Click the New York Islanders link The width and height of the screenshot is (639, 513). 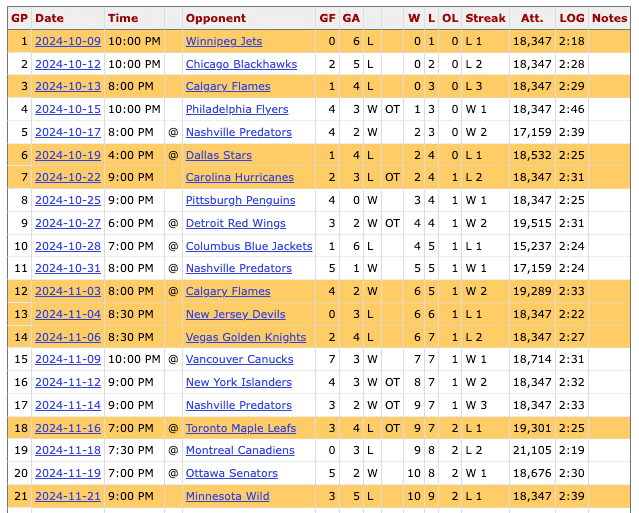[x=238, y=382]
